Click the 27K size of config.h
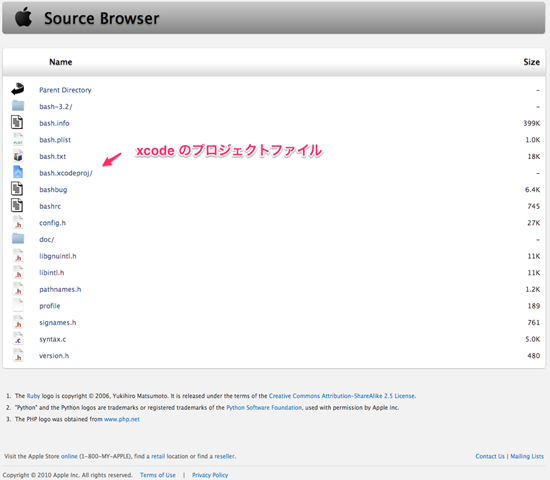This screenshot has width=550, height=480. point(534,223)
